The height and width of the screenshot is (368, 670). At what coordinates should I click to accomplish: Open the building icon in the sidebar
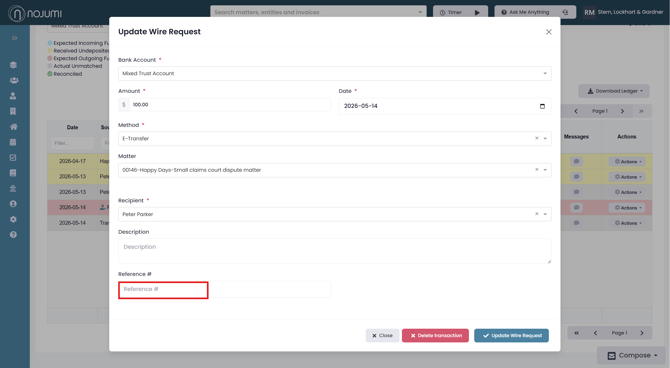pyautogui.click(x=13, y=111)
